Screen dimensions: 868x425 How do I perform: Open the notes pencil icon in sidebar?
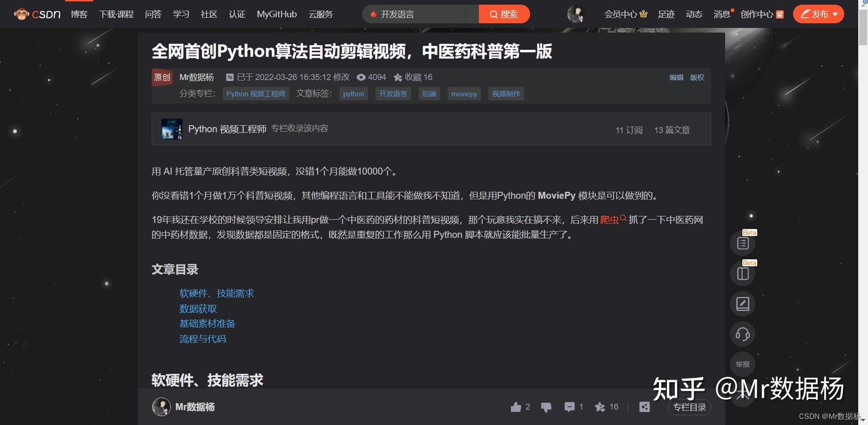click(x=742, y=303)
